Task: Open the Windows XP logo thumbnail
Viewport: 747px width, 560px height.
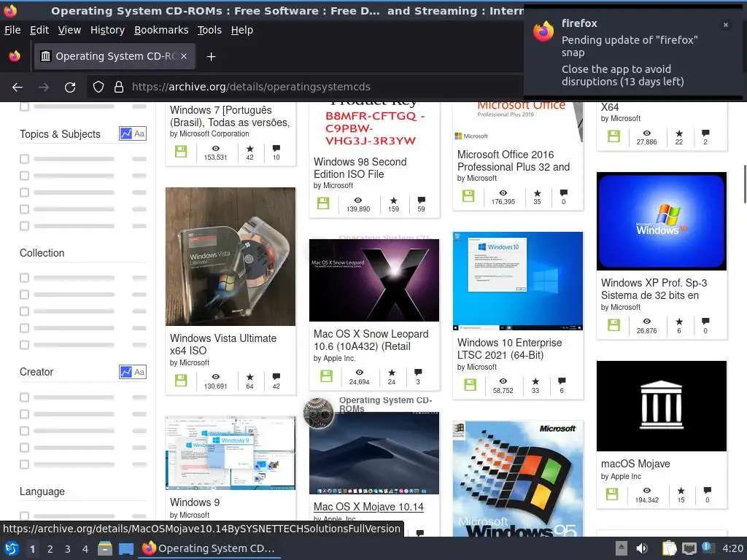Action: (661, 221)
